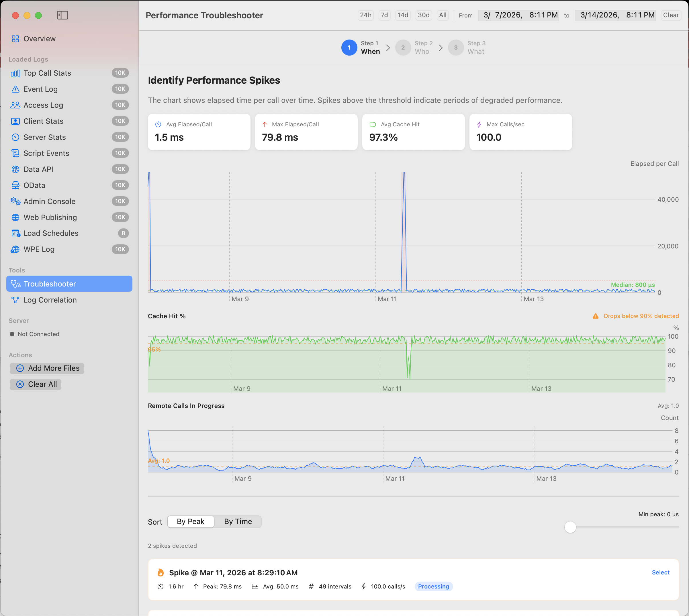Open Admin Console gear icon
Viewport: 689px width, 616px height.
click(x=15, y=201)
